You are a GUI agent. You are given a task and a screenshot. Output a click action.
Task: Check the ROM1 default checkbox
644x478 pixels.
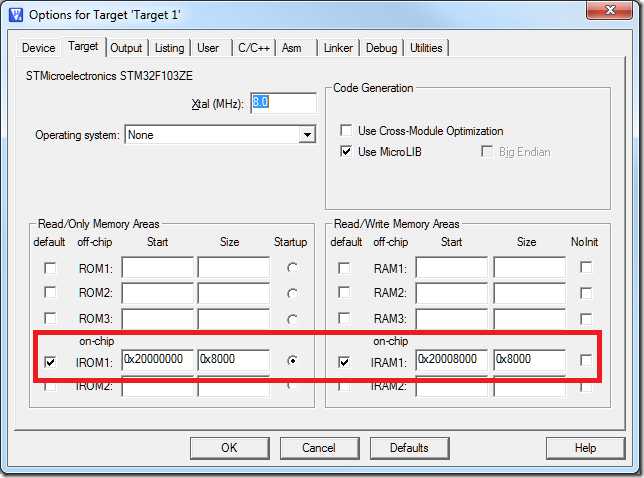(x=50, y=268)
